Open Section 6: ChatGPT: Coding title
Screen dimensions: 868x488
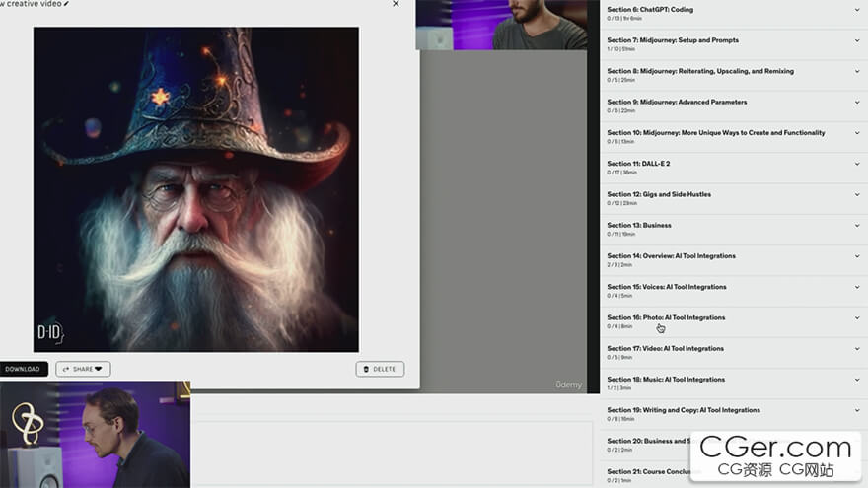point(650,10)
